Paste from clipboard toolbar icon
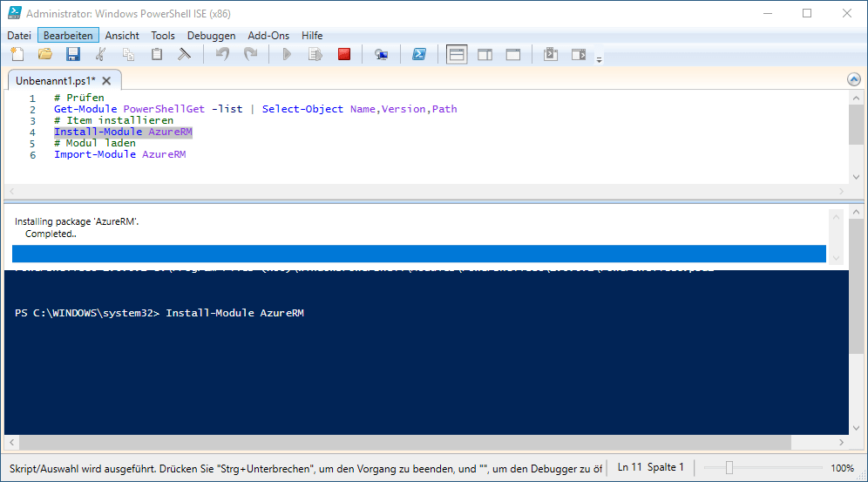Screen dimensions: 868x482 (x=157, y=54)
